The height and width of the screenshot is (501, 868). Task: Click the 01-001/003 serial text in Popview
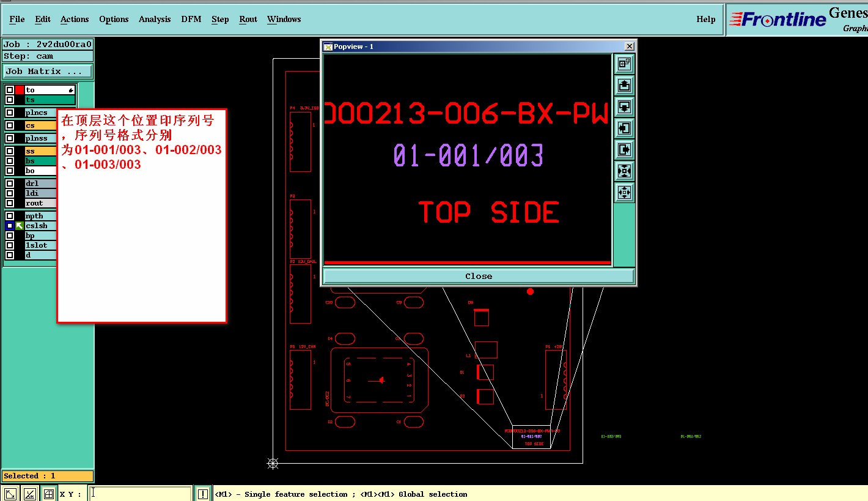(x=468, y=155)
